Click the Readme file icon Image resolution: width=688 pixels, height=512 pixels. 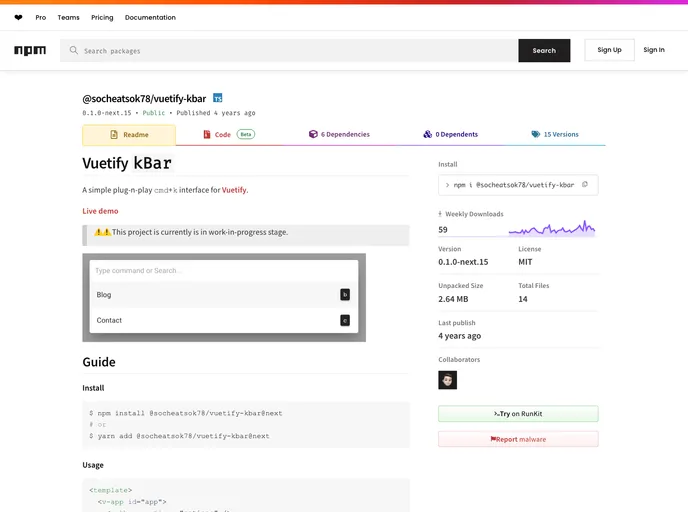click(114, 135)
